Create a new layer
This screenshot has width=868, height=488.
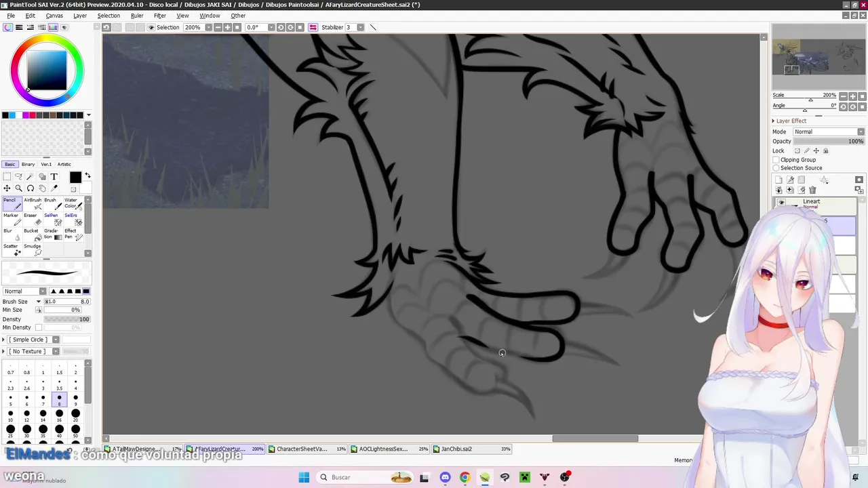click(x=778, y=180)
